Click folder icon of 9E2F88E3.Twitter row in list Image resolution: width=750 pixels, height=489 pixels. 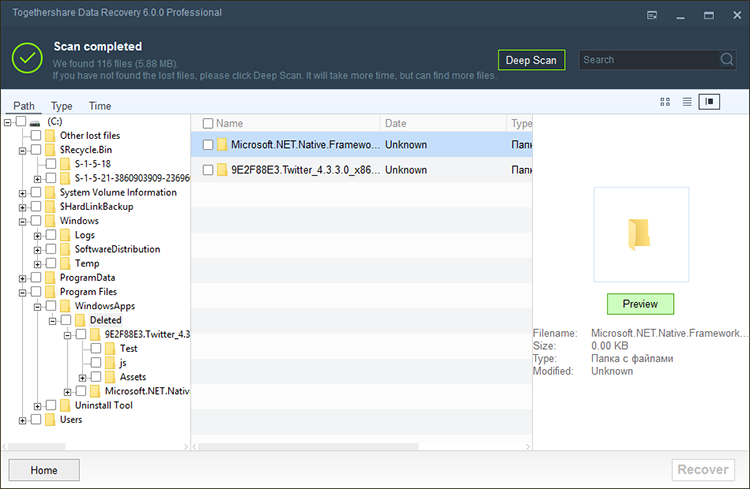(222, 170)
